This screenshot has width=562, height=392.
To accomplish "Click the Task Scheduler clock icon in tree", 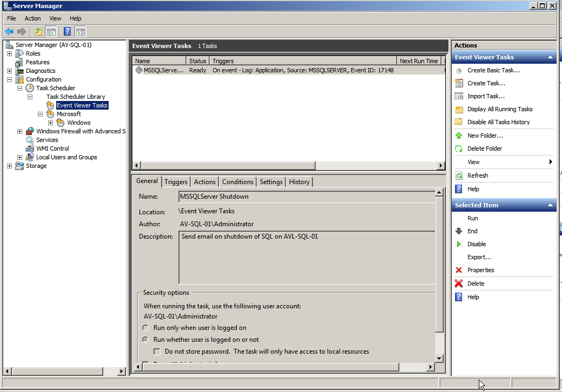I will coord(30,88).
